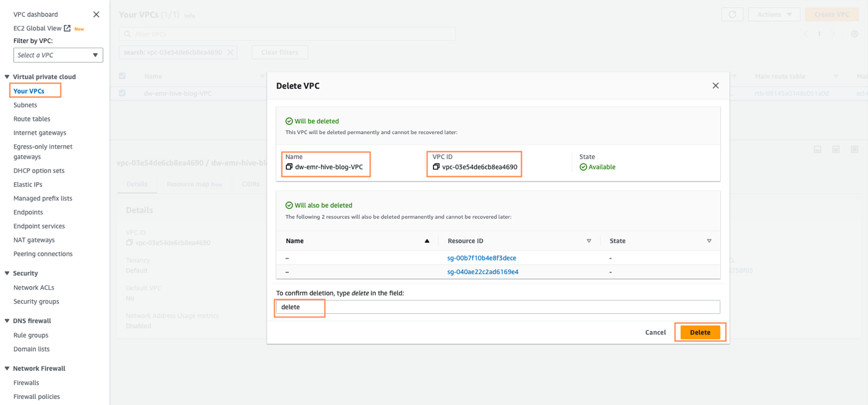
Task: Open Subnets in the sidebar
Action: (x=26, y=105)
